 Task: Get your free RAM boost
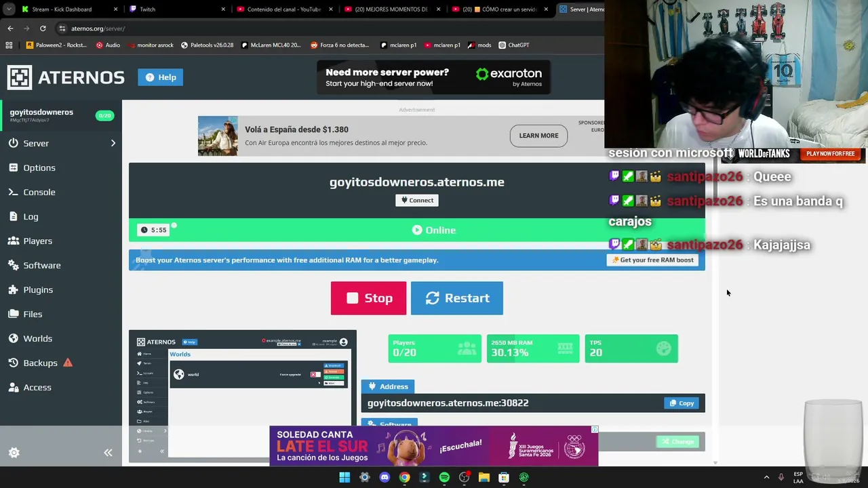coord(652,260)
